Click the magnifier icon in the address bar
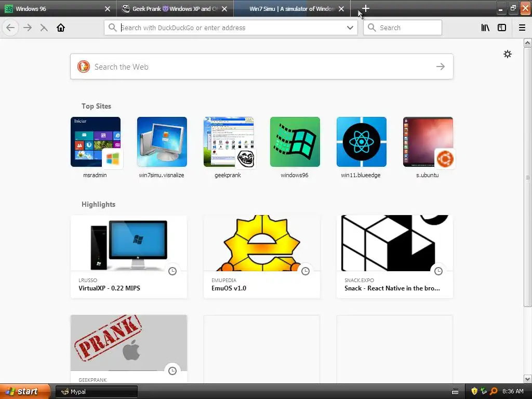 pos(112,28)
